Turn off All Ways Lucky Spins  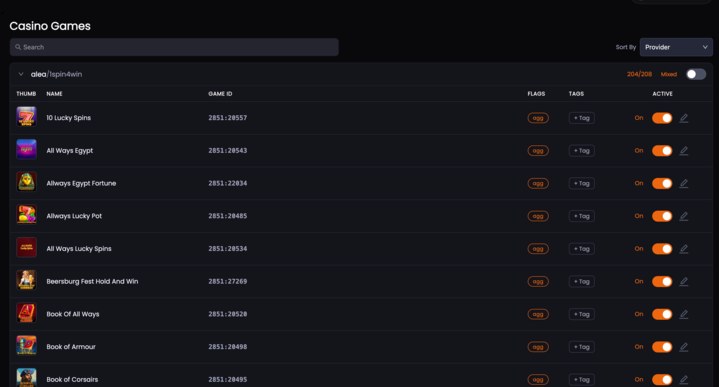(x=662, y=249)
